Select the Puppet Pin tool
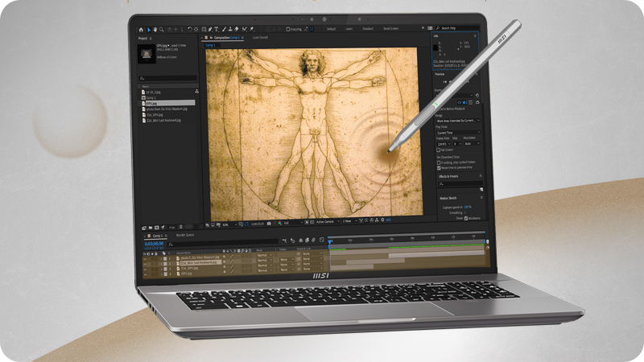The image size is (644, 362). click(x=252, y=29)
